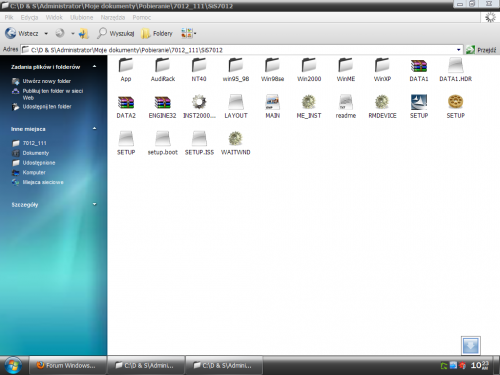500x375 pixels.
Task: Open the Pomoc menu
Action: pos(142,17)
